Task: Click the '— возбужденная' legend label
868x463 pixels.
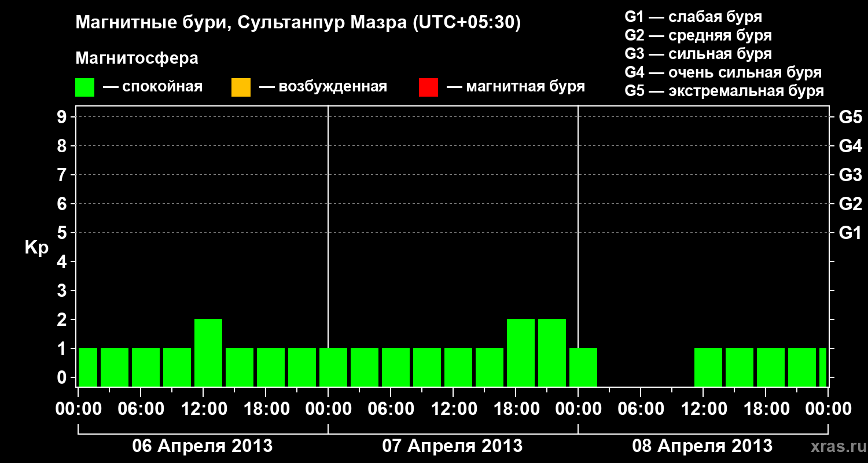Action: tap(323, 87)
